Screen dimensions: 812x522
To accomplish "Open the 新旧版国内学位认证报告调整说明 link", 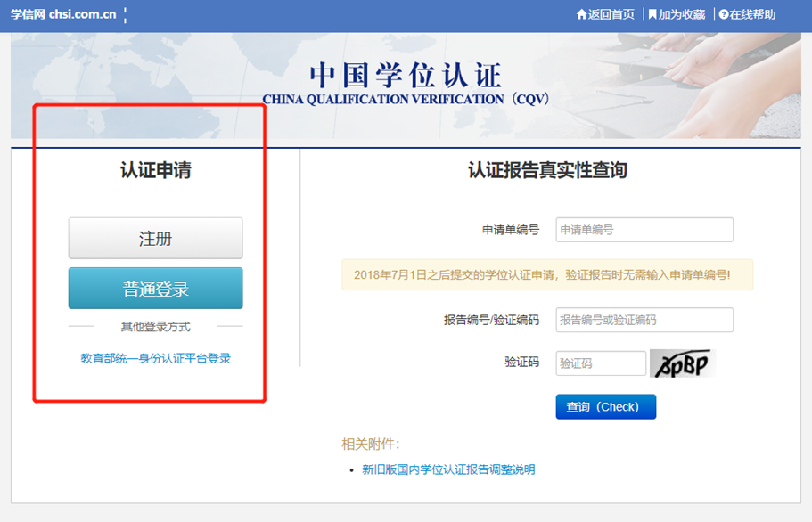I will 448,469.
